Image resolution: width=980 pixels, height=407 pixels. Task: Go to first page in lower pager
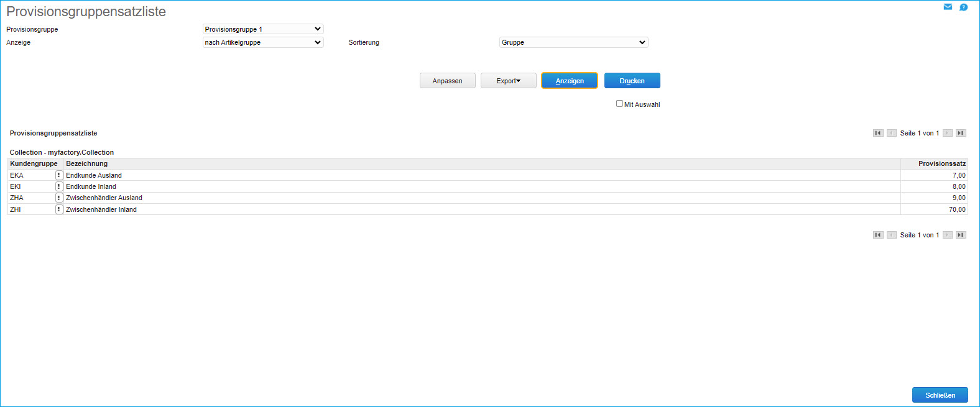pyautogui.click(x=878, y=235)
